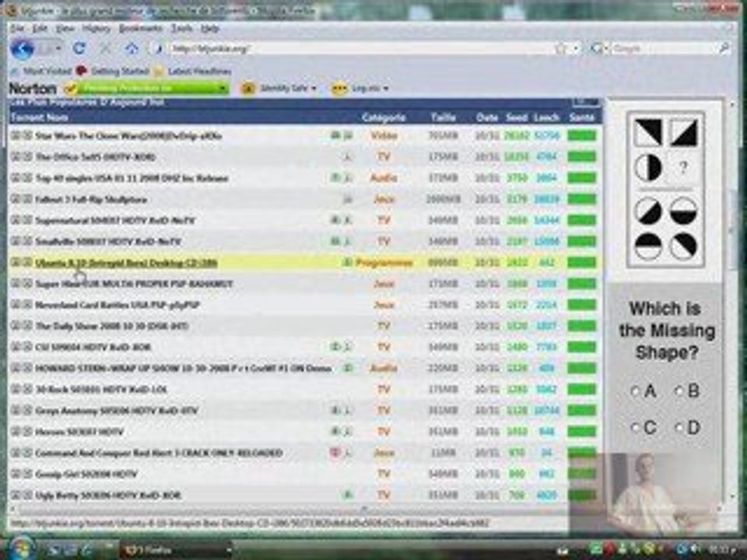
Task: Click red icon in Command And Conquer row
Action: 335,453
